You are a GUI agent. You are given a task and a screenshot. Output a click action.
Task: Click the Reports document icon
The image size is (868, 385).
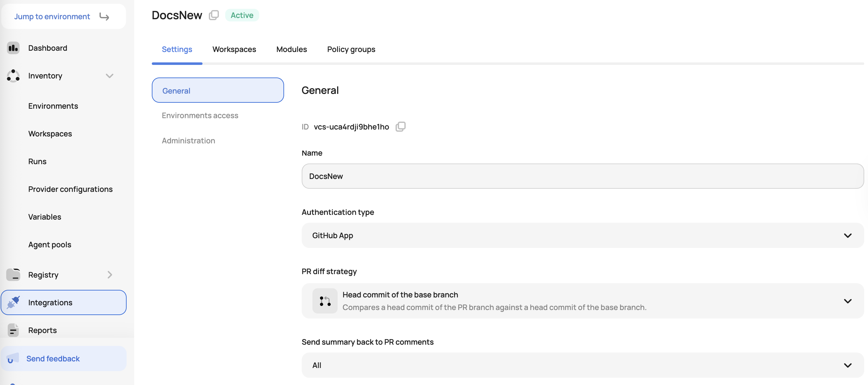click(x=13, y=330)
